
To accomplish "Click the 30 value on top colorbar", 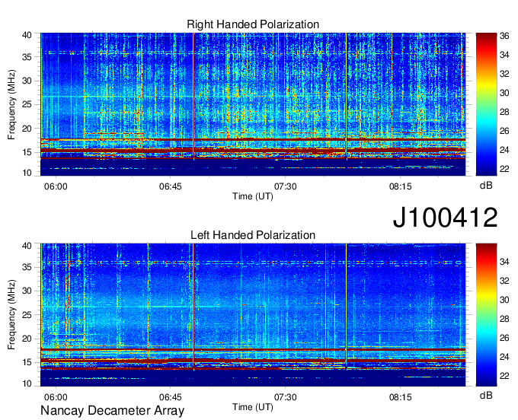I will pyautogui.click(x=504, y=93).
